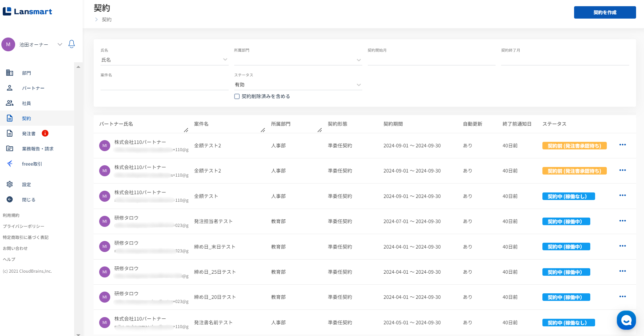Open the chat support bubble
This screenshot has height=336, width=644.
point(626,320)
